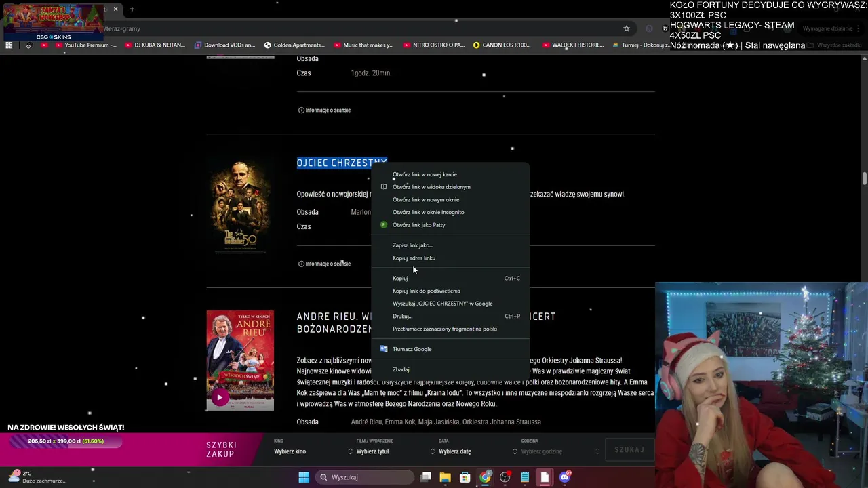Choose 'Otwórz link w oknie incognito'
Image resolution: width=868 pixels, height=488 pixels.
(x=450, y=212)
